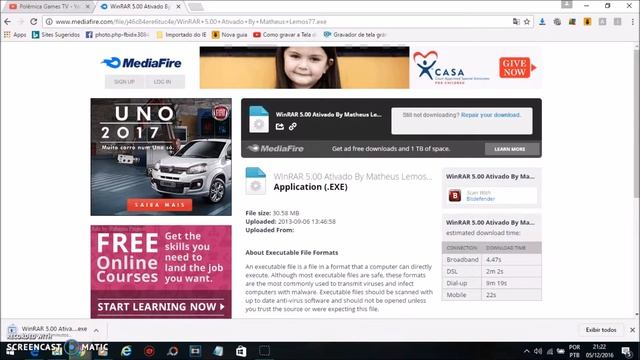
Task: Open the blue download extension icon
Action: [x=542, y=22]
